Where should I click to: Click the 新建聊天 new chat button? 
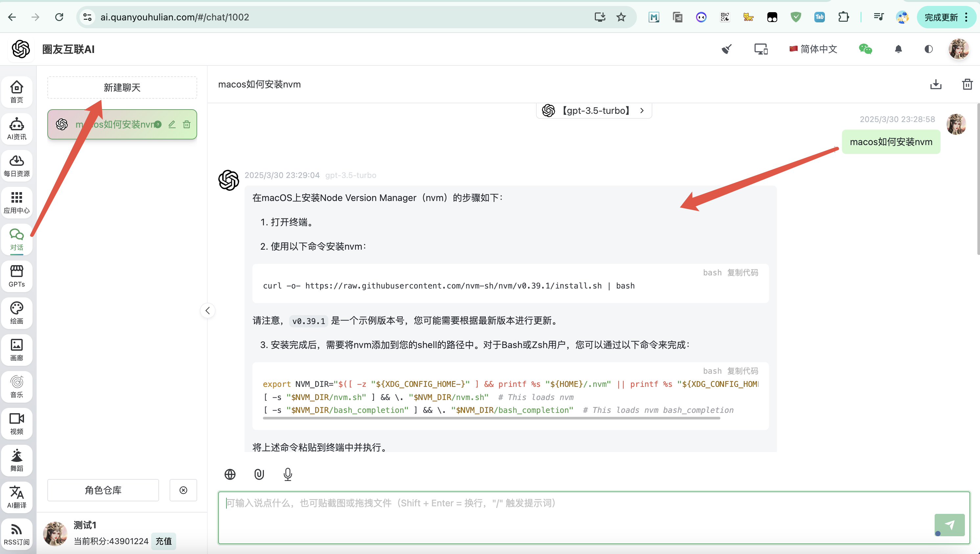point(122,88)
